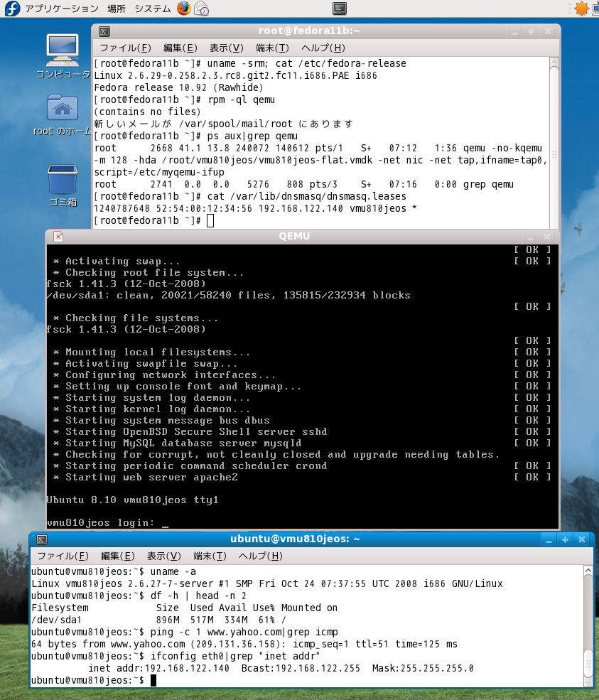Open the root のホーム folder icon
The height and width of the screenshot is (700, 599).
pyautogui.click(x=63, y=114)
